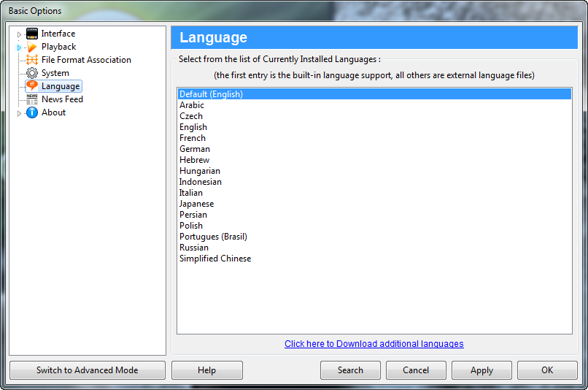Click the Apply button
588x390 pixels.
[x=481, y=370]
